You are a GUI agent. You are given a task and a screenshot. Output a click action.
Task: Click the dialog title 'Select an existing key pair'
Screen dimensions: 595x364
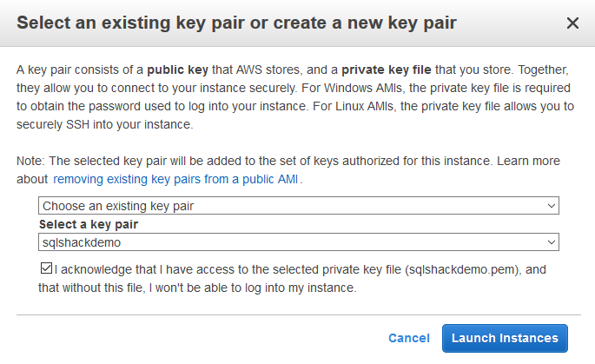(x=236, y=23)
